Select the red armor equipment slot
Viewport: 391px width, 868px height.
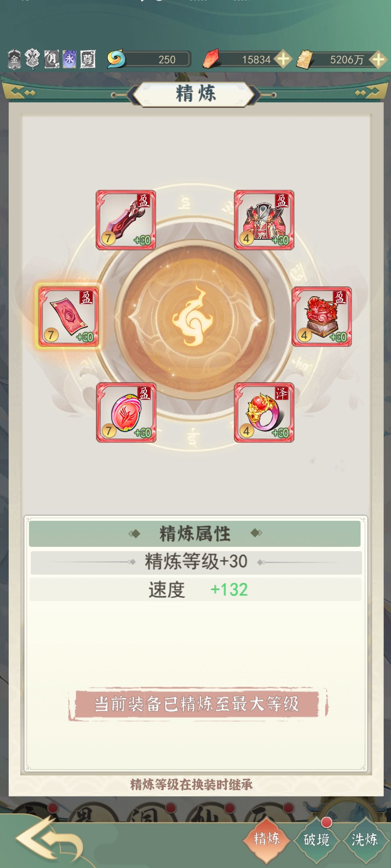[x=264, y=220]
